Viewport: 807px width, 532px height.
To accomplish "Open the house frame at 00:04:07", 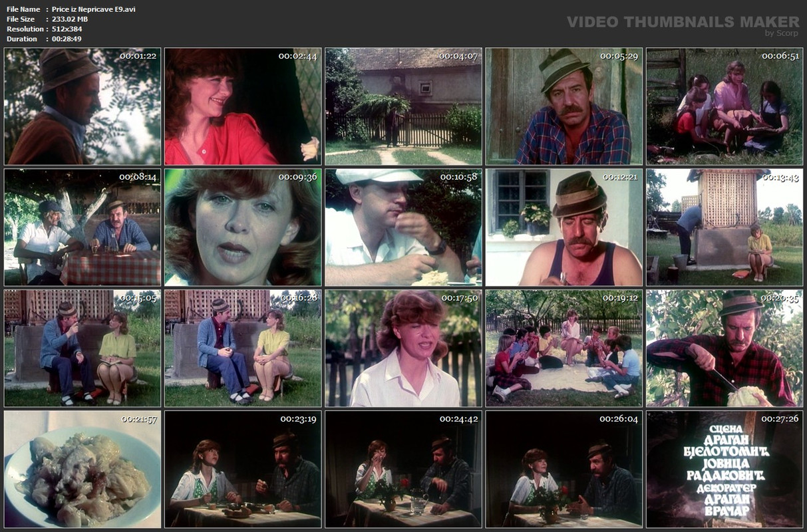I will click(403, 106).
